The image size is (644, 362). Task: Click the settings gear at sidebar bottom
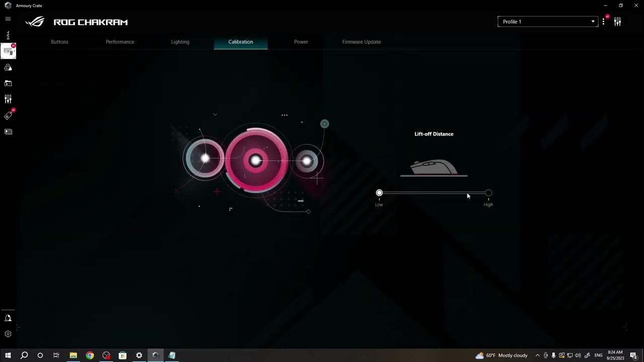pyautogui.click(x=8, y=333)
